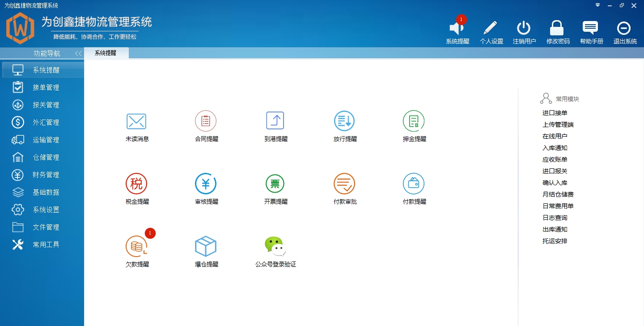Click the 系统提醒 speaker icon in toolbar
This screenshot has width=644, height=326.
457,28
